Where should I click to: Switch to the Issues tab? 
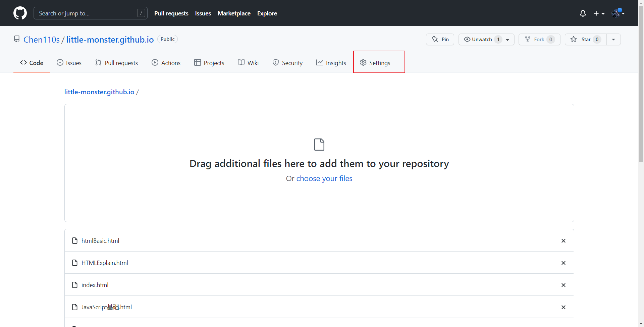point(69,63)
